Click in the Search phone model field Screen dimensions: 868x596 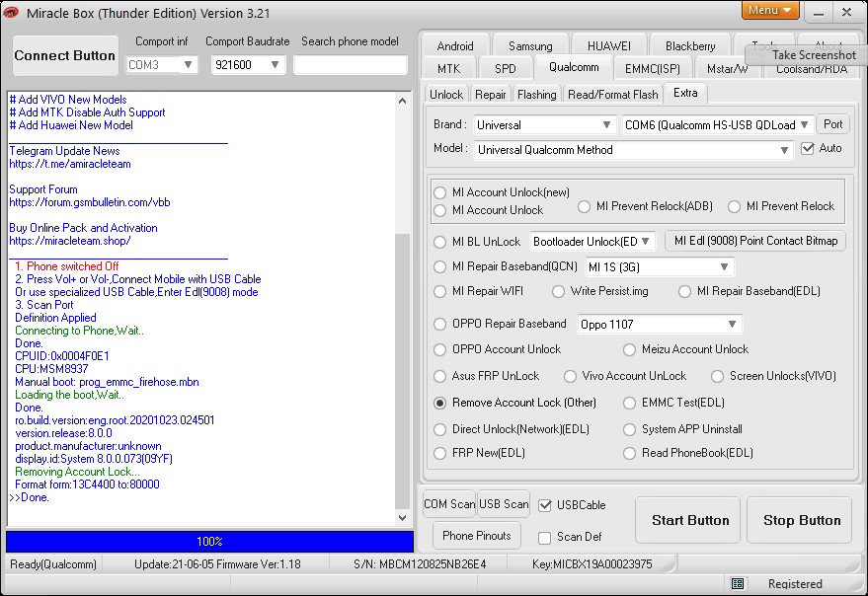tap(350, 65)
